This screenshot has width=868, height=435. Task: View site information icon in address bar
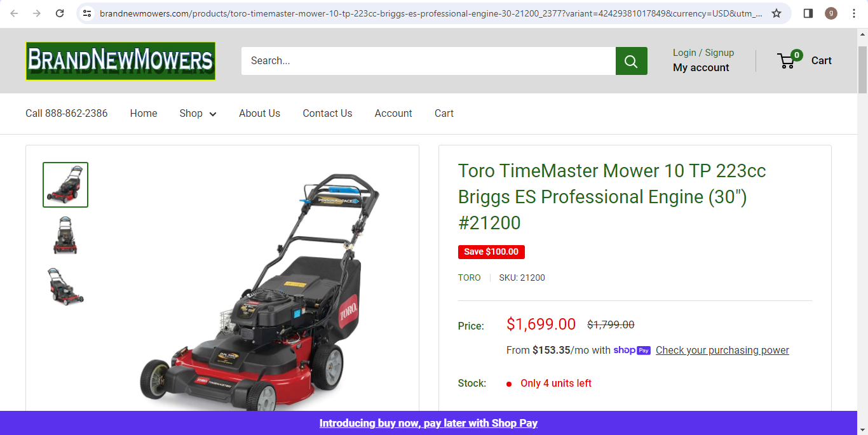tap(88, 13)
